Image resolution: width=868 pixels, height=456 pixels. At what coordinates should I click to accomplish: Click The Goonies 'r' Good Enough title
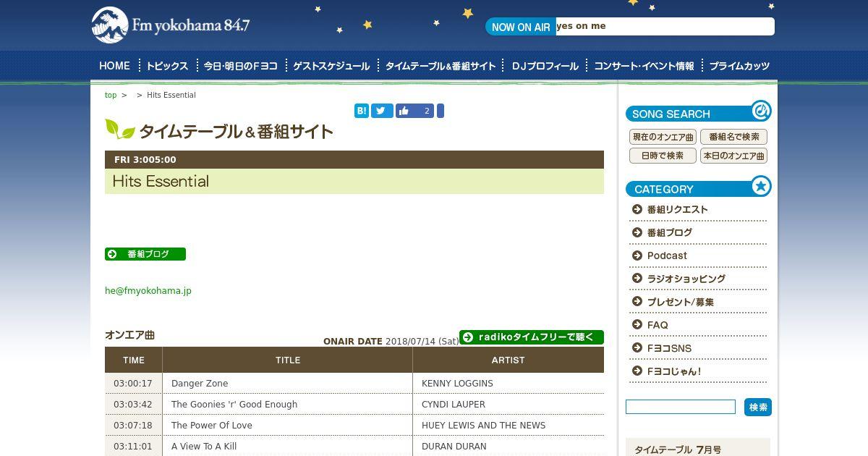point(234,405)
